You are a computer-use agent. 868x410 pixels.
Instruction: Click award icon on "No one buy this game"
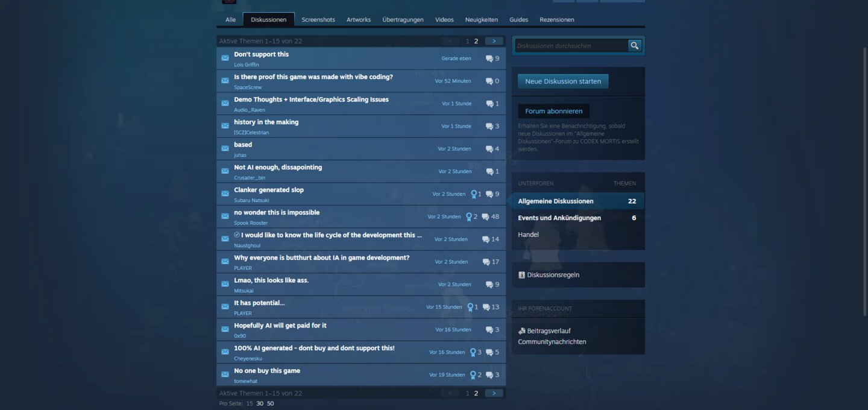pos(473,375)
